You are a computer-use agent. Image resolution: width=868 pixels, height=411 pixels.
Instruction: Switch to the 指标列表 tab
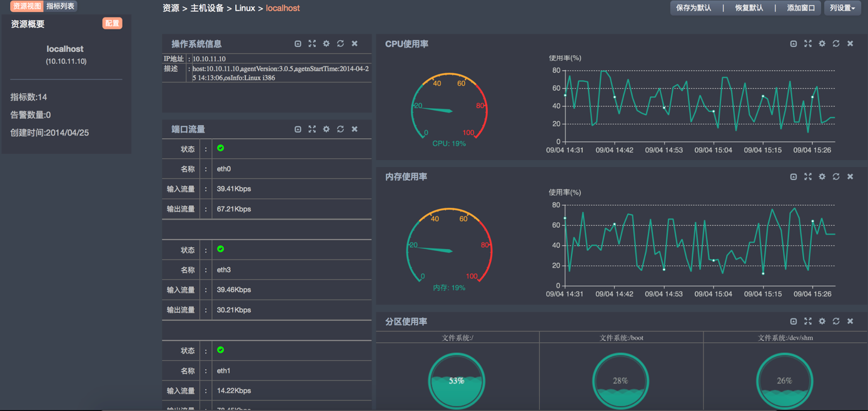61,6
